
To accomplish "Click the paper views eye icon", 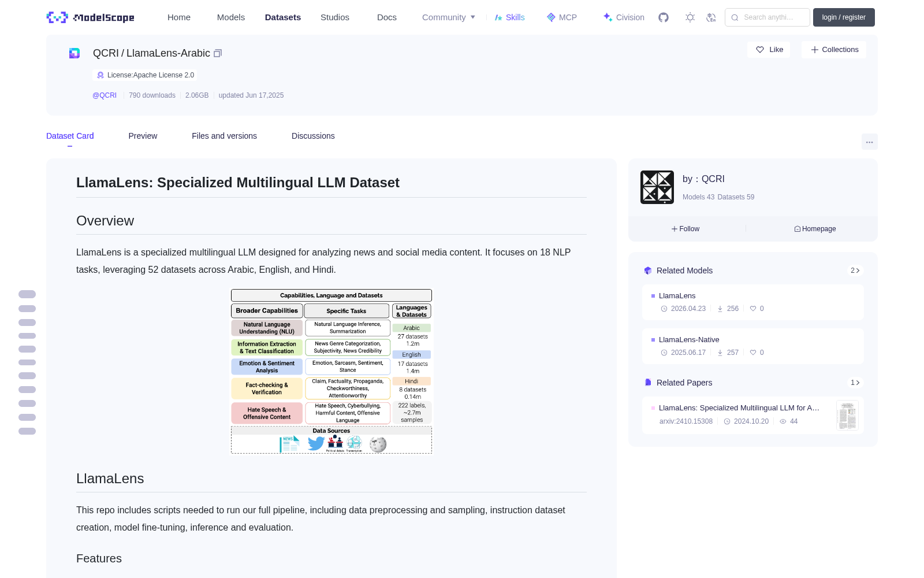I will click(783, 421).
